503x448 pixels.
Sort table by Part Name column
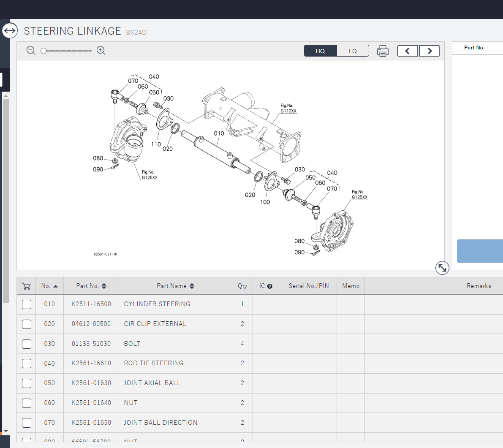point(175,286)
